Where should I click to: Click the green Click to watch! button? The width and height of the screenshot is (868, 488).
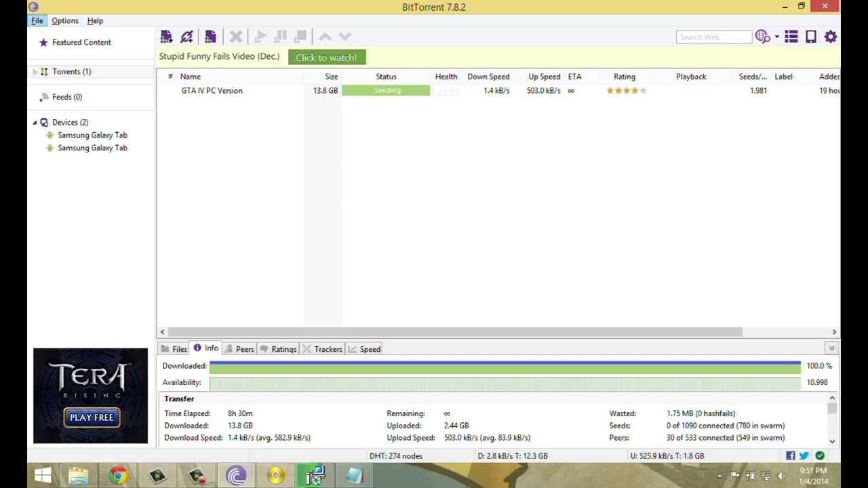pos(326,58)
